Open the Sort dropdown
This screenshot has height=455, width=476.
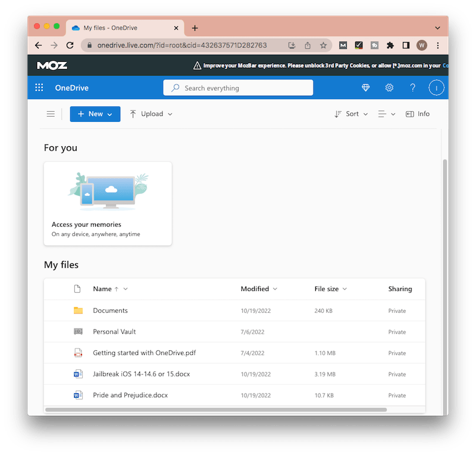351,114
